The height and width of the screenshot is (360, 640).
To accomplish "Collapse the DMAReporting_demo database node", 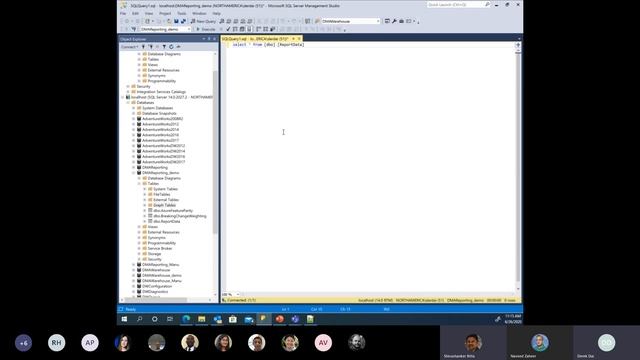I will coord(133,173).
